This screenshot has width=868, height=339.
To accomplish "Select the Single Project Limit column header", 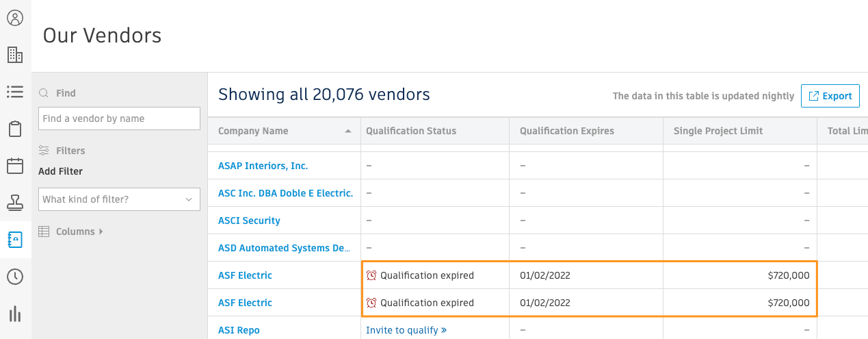I will pos(718,131).
